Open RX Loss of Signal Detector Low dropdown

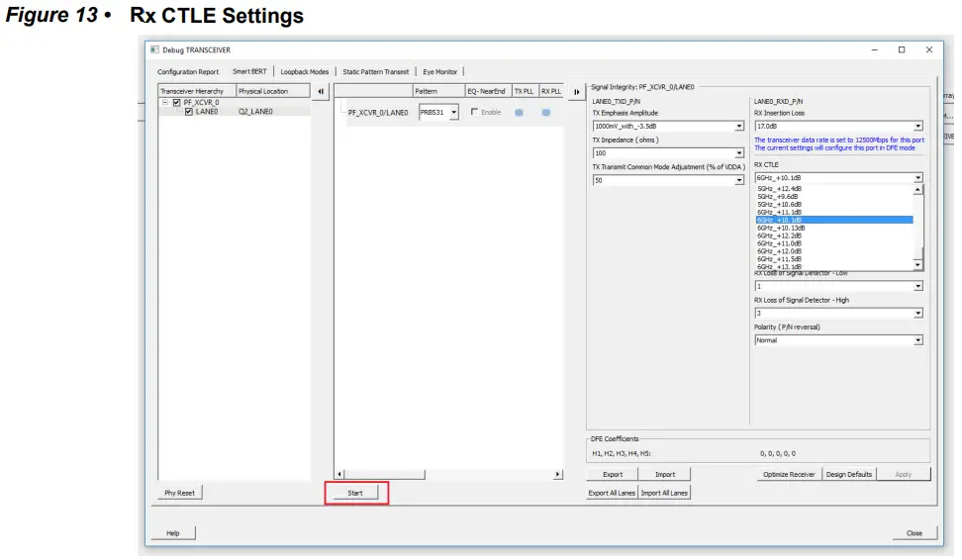point(917,286)
